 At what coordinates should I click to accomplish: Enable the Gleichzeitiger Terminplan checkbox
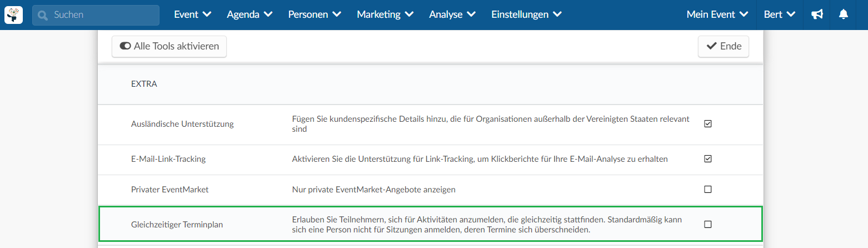pos(708,225)
